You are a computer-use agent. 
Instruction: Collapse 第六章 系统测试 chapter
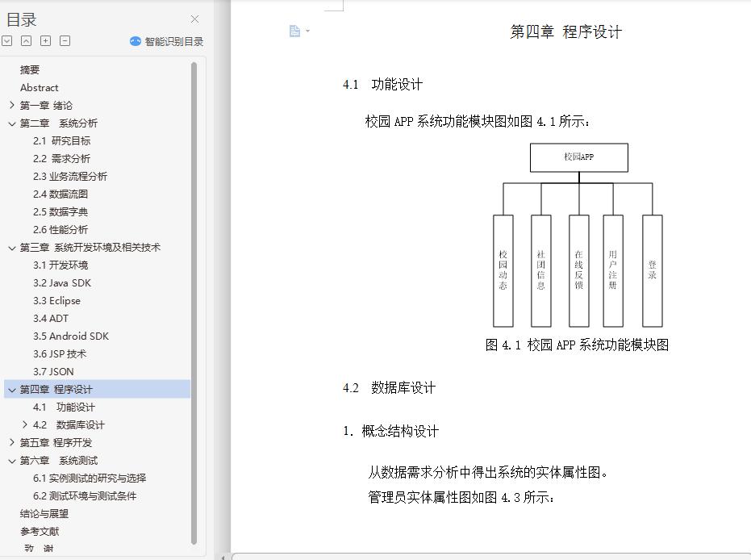tap(12, 461)
